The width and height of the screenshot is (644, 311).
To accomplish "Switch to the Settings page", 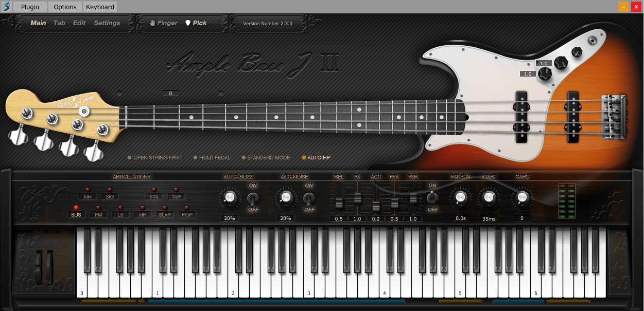I will coord(107,23).
